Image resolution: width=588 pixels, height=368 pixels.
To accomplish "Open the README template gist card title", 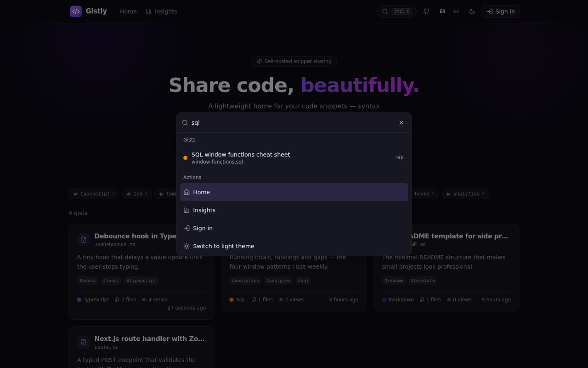I will pos(459,236).
